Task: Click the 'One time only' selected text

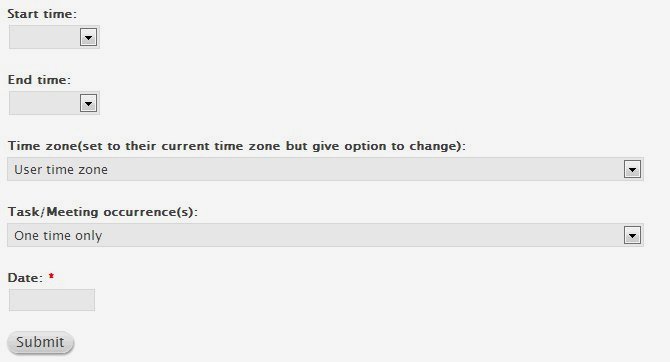Action: [58, 235]
